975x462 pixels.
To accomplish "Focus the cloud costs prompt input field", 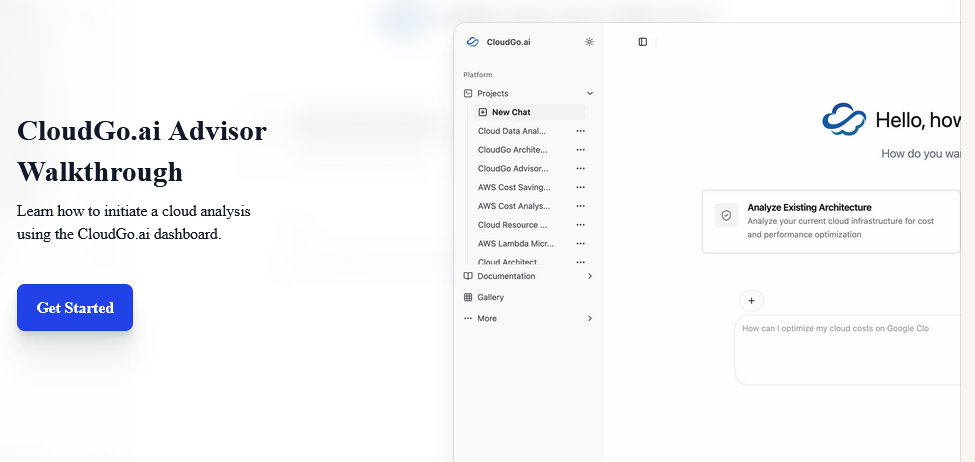I will point(849,350).
